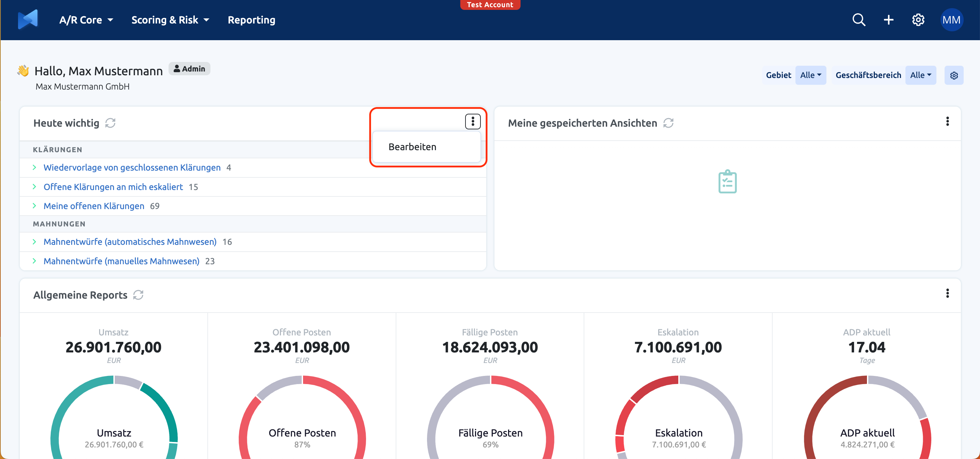The height and width of the screenshot is (459, 980).
Task: Click the ADP aktuell donut chart
Action: (x=867, y=417)
